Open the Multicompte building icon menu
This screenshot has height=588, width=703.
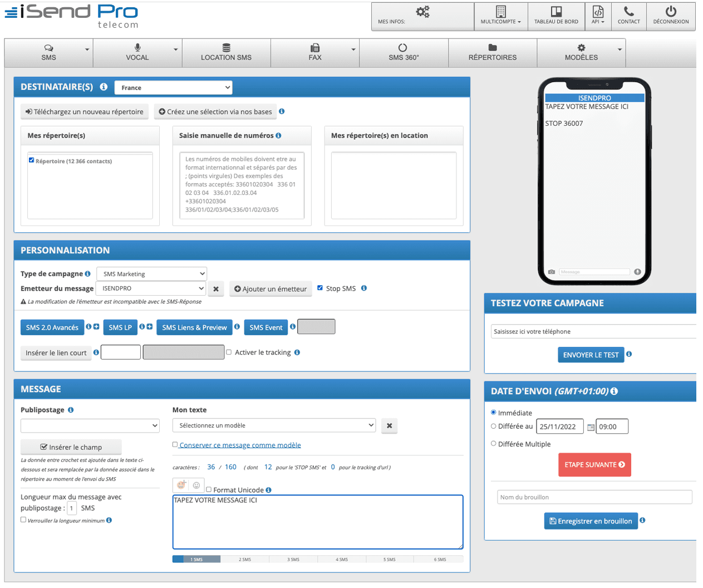pos(500,12)
